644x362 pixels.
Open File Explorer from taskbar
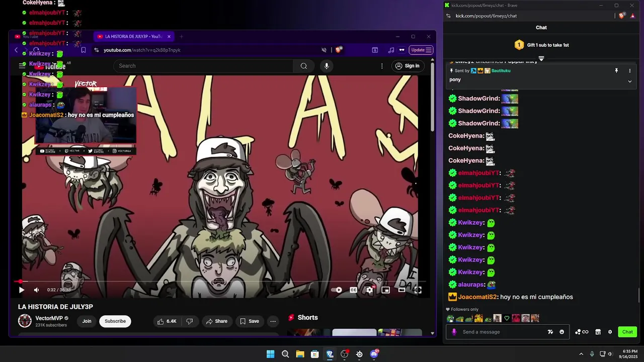click(300, 354)
